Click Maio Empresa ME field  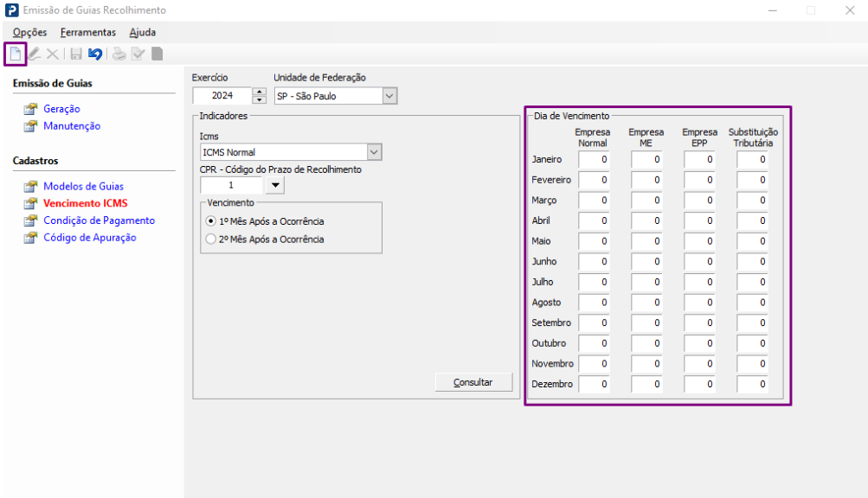[646, 241]
